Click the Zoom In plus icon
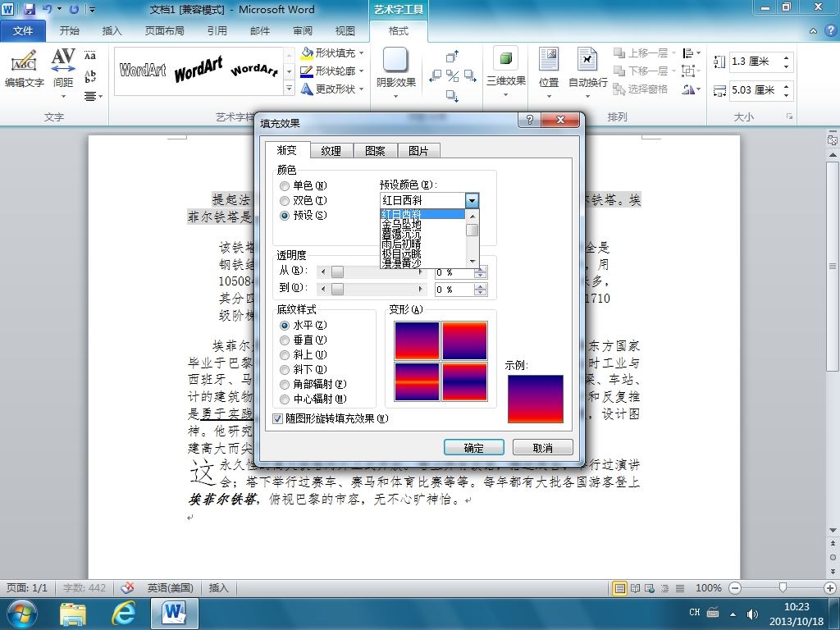 pos(830,588)
